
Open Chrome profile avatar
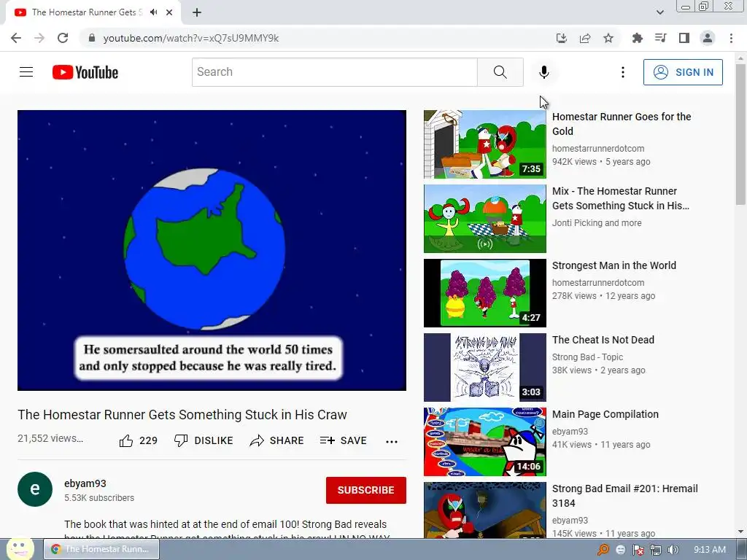(x=708, y=38)
